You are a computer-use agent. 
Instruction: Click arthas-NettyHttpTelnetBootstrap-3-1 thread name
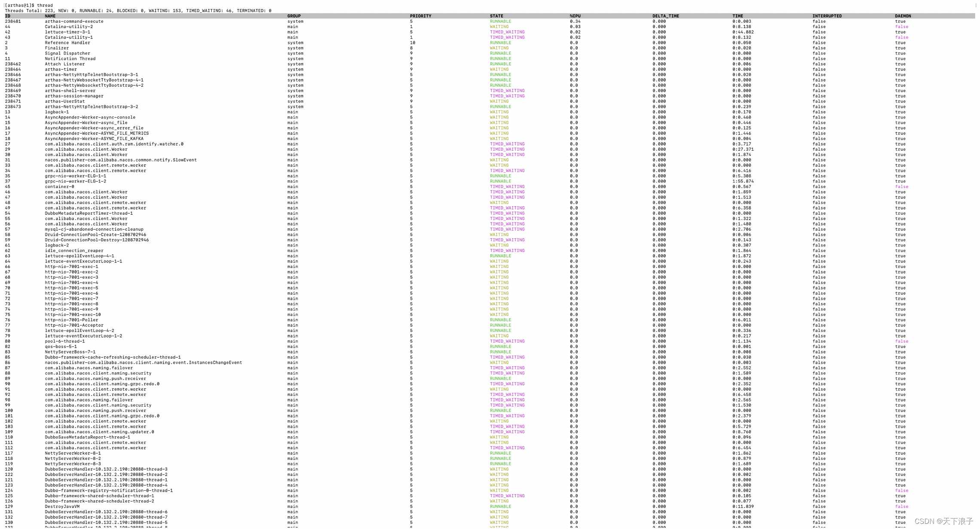point(91,75)
